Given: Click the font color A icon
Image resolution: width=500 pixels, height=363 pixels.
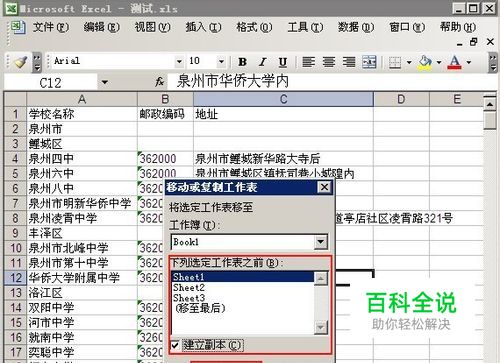Looking at the screenshot, I should coord(455,62).
